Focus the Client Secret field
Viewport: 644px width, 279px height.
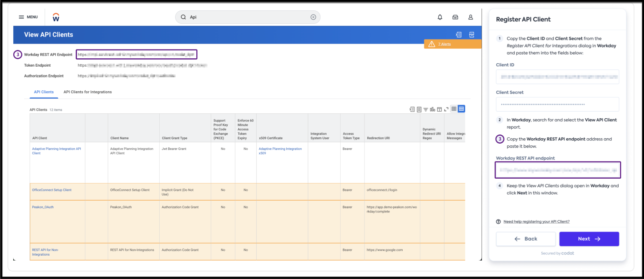pyautogui.click(x=557, y=104)
